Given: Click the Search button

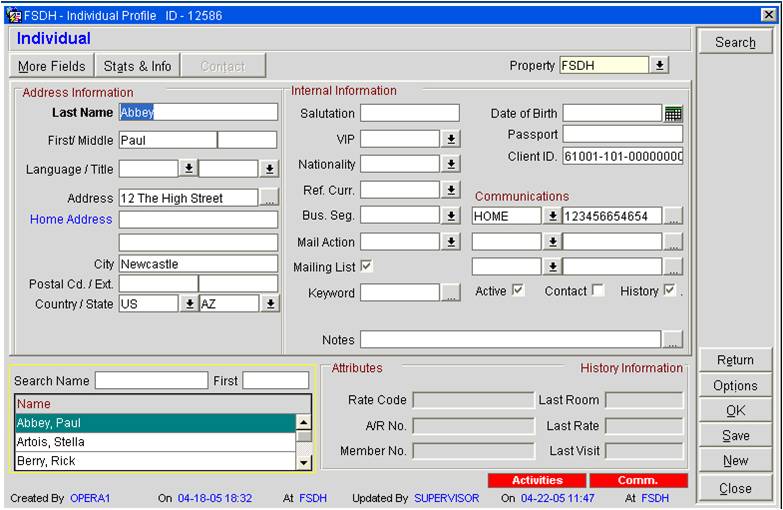Looking at the screenshot, I should tap(735, 42).
